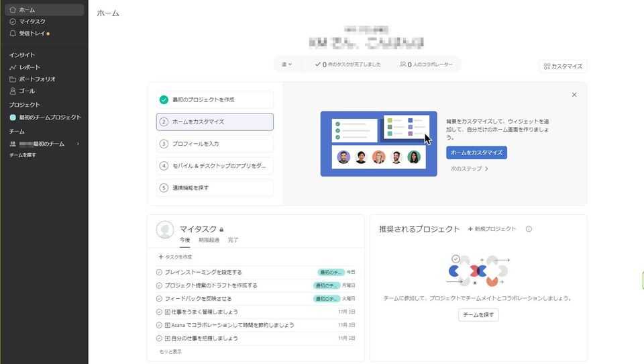Switch to the 今後 tab
644x364 pixels.
tap(185, 240)
